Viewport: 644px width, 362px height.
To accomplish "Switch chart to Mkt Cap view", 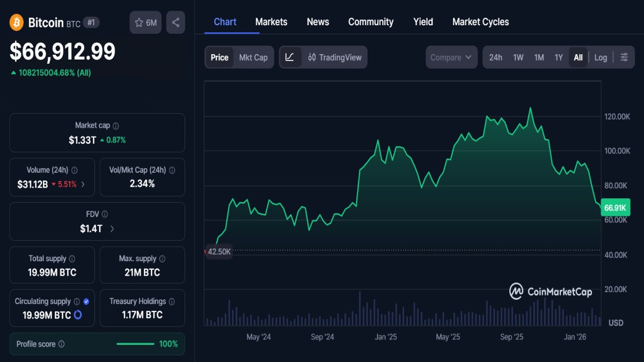I will pos(253,57).
